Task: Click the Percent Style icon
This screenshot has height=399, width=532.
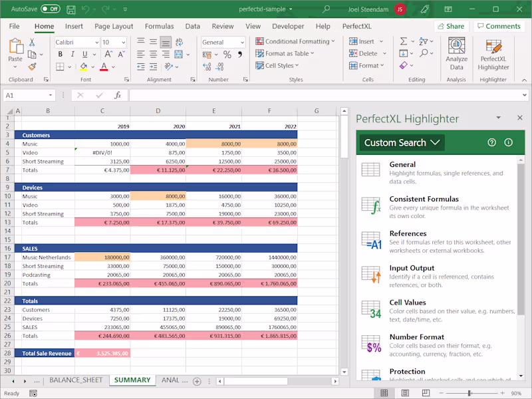Action: [x=227, y=55]
